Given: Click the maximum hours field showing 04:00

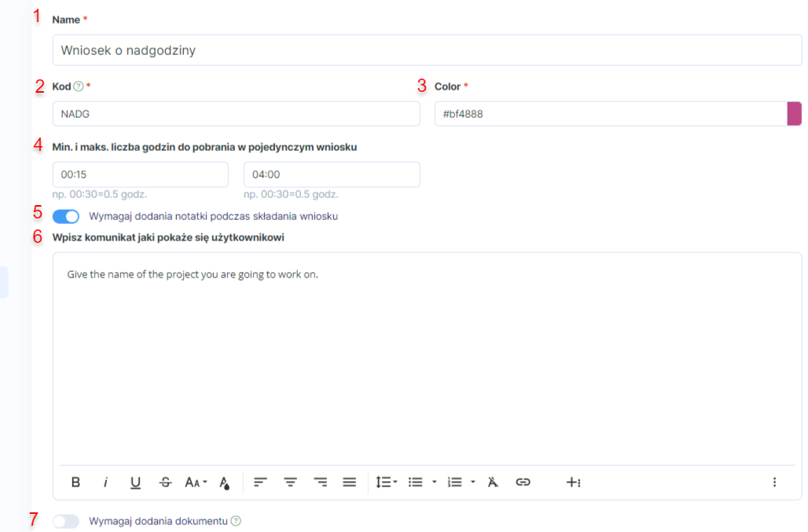Looking at the screenshot, I should (332, 174).
